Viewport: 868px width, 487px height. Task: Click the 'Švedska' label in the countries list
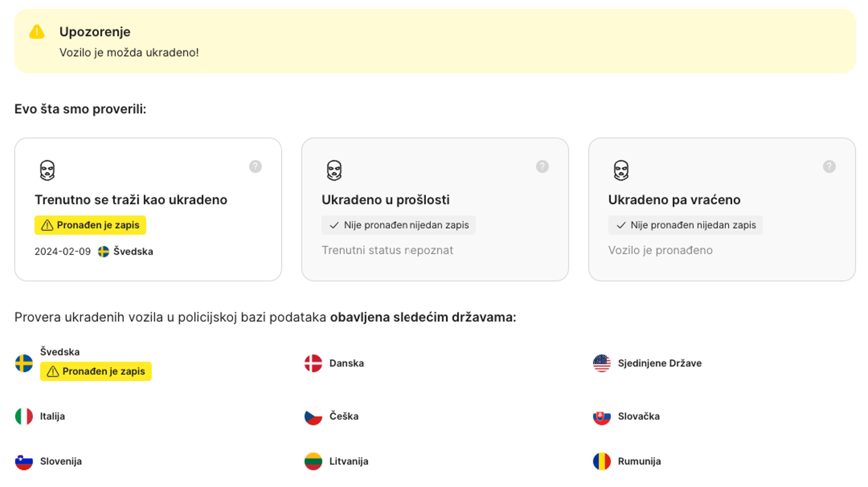[x=60, y=352]
